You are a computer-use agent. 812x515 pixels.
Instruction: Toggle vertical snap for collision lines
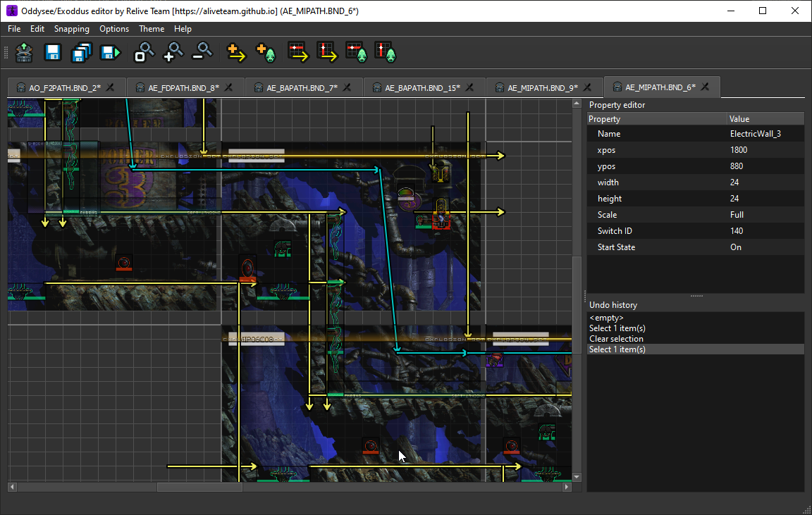coord(327,52)
